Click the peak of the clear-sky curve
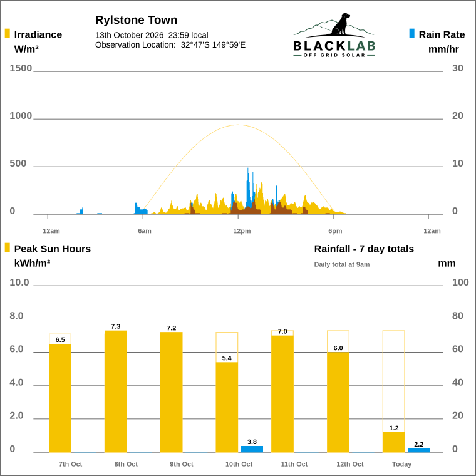The image size is (476, 476). pyautogui.click(x=238, y=125)
